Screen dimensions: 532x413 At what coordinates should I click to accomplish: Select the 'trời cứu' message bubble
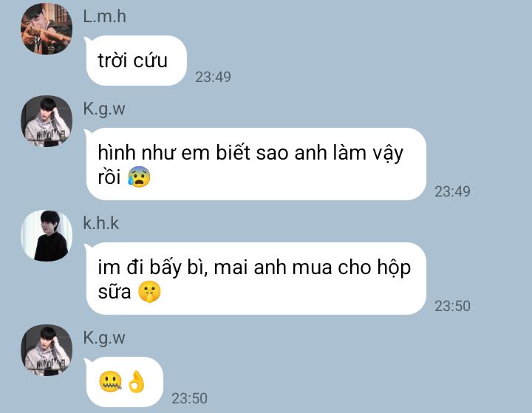pyautogui.click(x=136, y=61)
